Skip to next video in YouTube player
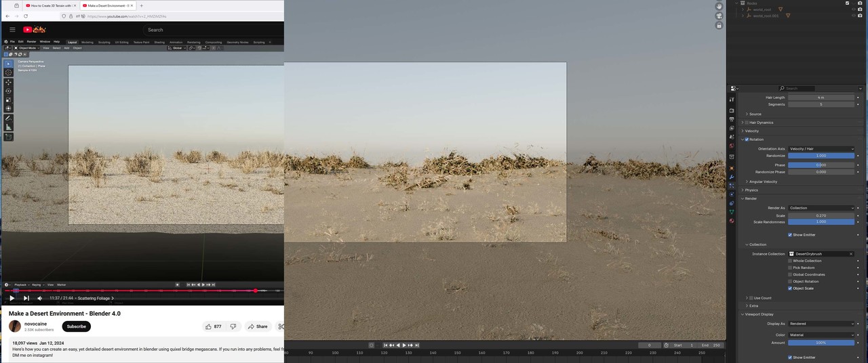The image size is (868, 363). [x=26, y=298]
